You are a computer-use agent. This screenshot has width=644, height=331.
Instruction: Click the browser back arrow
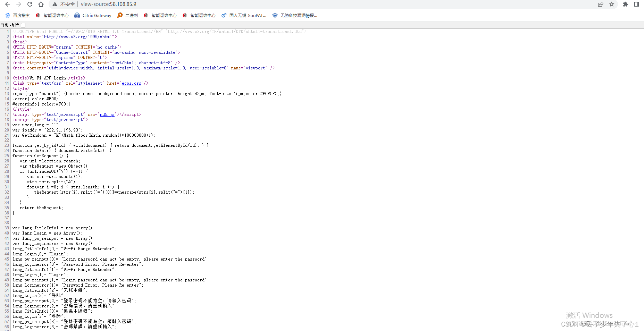coord(8,4)
